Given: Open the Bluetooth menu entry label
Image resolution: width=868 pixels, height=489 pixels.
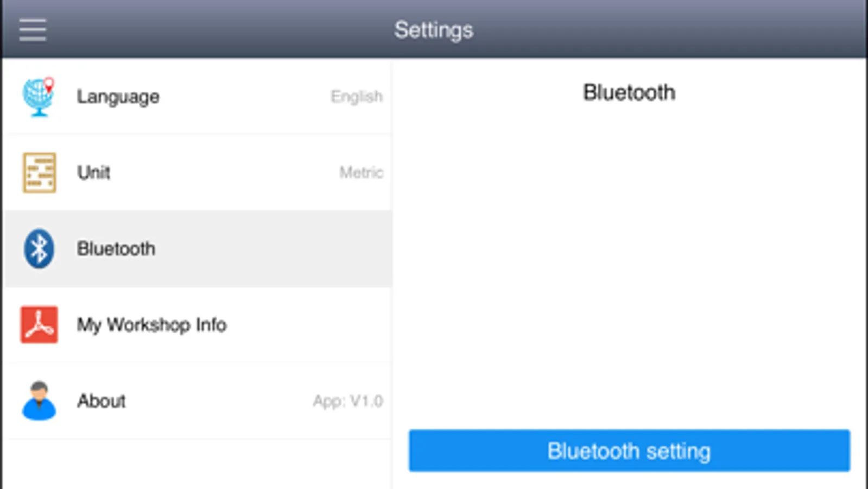Looking at the screenshot, I should 116,249.
